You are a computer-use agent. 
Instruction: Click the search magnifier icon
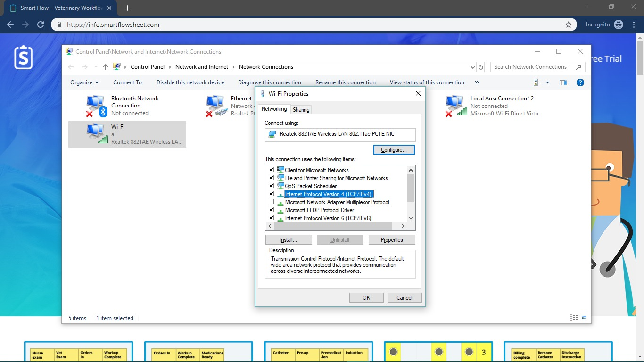point(578,67)
